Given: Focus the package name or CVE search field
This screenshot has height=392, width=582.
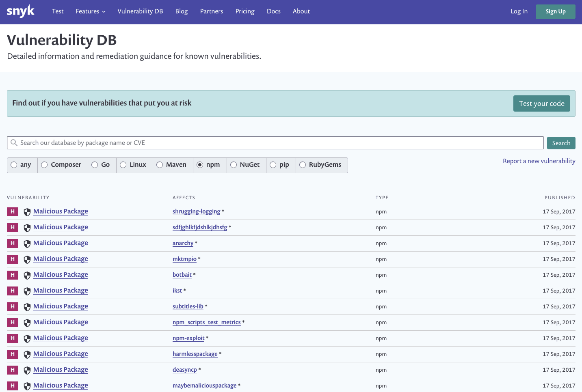Looking at the screenshot, I should click(x=275, y=143).
